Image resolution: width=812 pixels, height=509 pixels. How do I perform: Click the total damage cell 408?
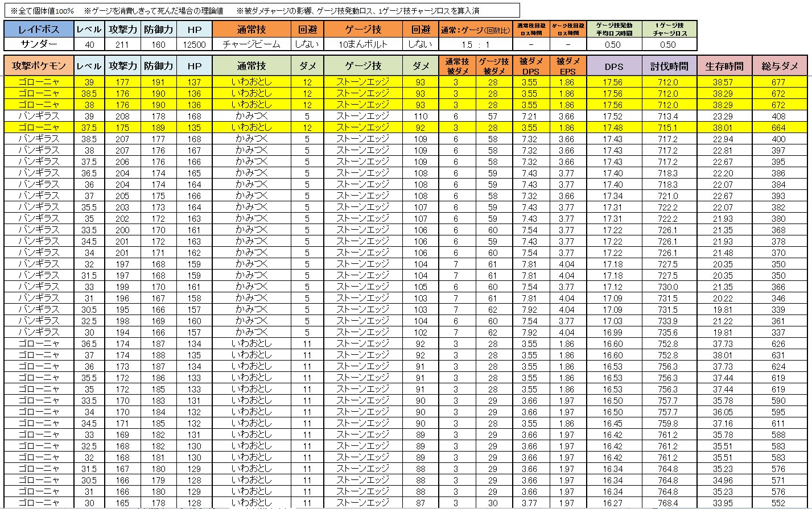(780, 116)
